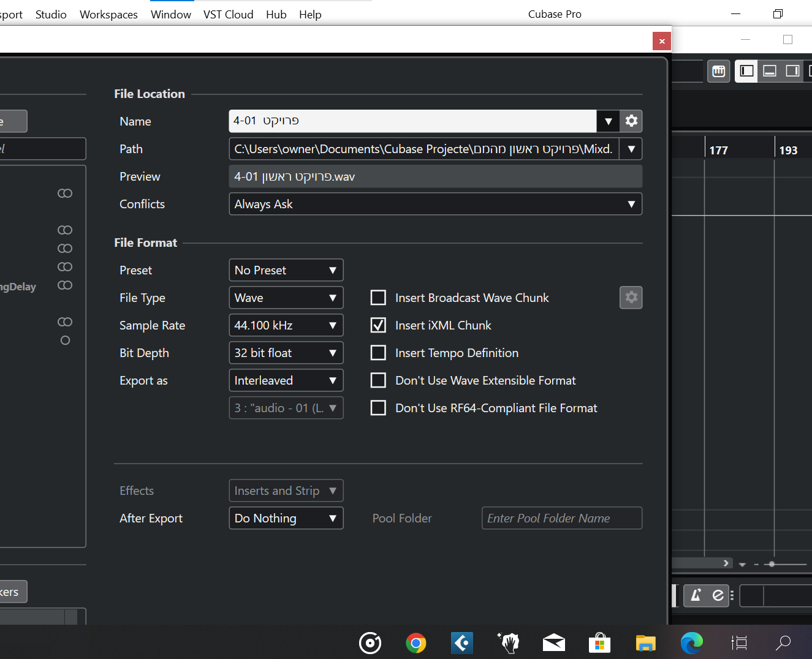The image size is (812, 659).
Task: Click the single circle icon below the link icons
Action: pyautogui.click(x=66, y=341)
